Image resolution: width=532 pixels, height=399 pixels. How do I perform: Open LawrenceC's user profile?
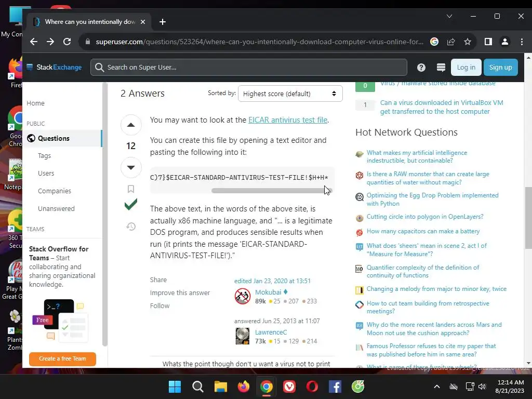click(271, 332)
